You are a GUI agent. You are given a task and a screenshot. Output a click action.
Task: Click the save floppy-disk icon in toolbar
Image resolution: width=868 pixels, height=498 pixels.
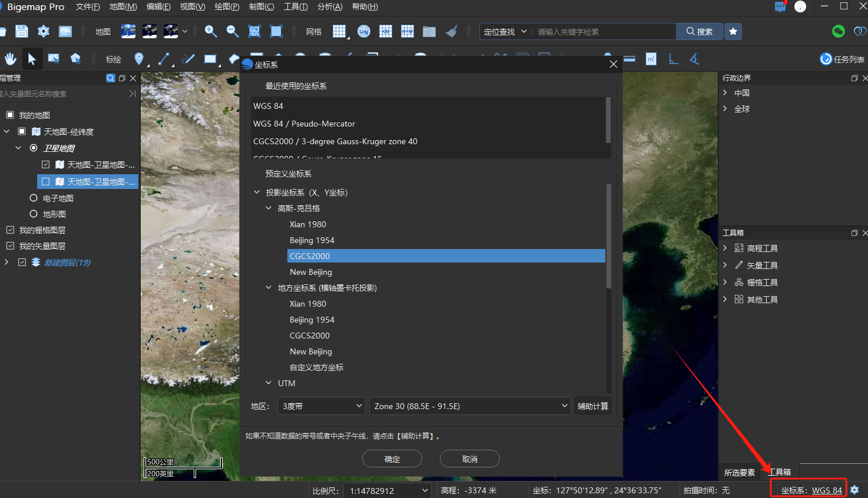(x=22, y=31)
